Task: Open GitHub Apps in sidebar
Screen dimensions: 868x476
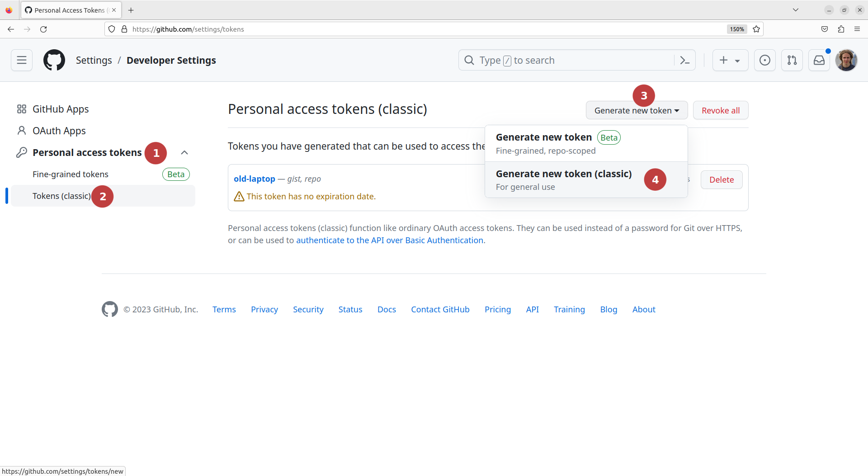Action: [61, 109]
